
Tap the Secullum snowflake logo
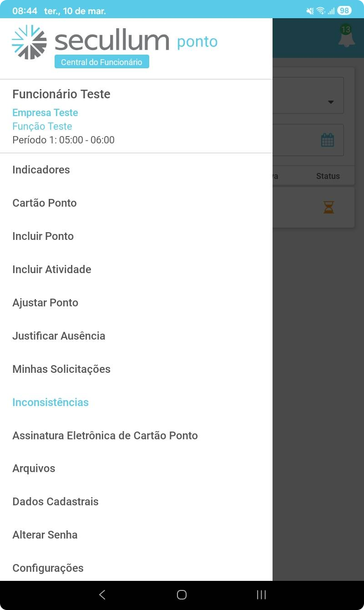click(29, 42)
